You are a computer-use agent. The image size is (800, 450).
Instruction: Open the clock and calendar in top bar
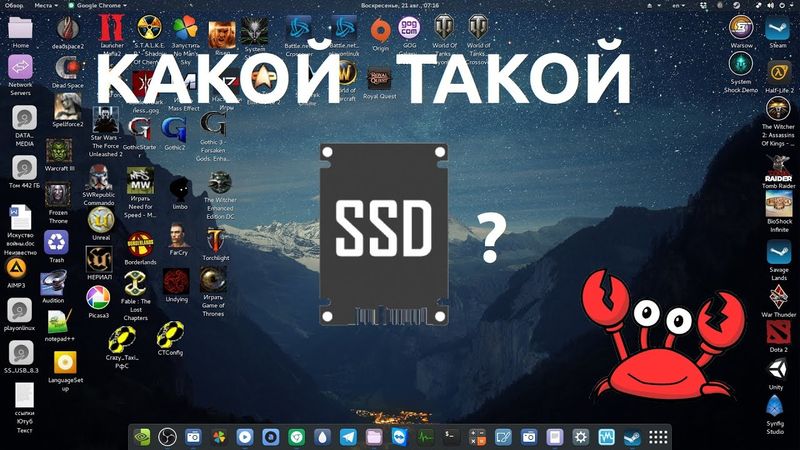[x=400, y=6]
